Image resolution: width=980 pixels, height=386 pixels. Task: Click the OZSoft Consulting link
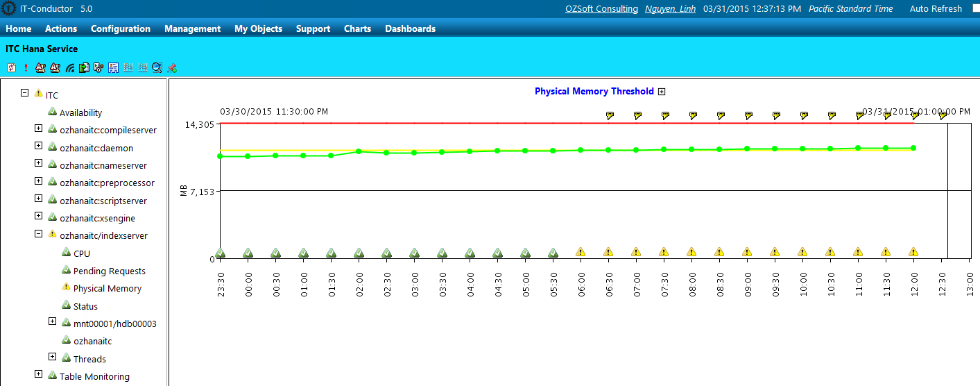pos(602,9)
